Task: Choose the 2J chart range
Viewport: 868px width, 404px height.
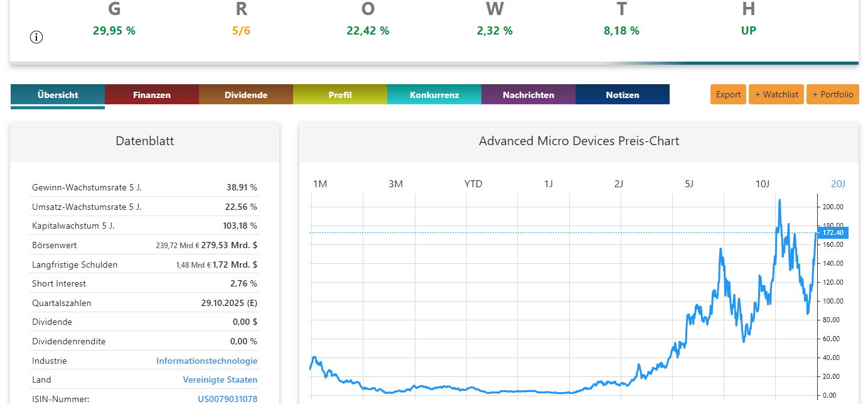Action: click(x=619, y=184)
